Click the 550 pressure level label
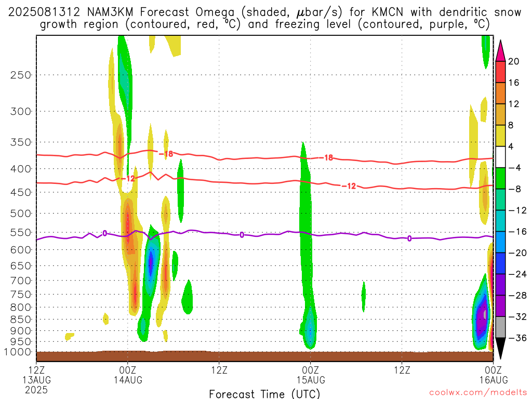 pyautogui.click(x=21, y=232)
